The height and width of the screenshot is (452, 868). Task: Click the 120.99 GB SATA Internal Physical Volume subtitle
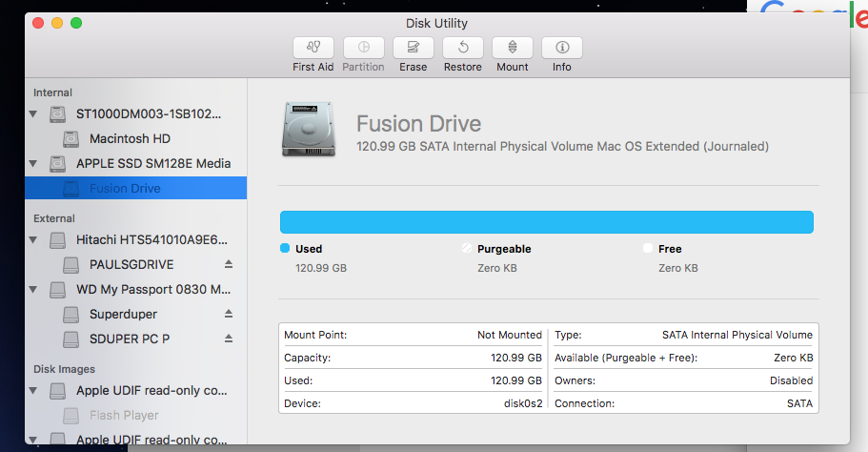coord(562,146)
